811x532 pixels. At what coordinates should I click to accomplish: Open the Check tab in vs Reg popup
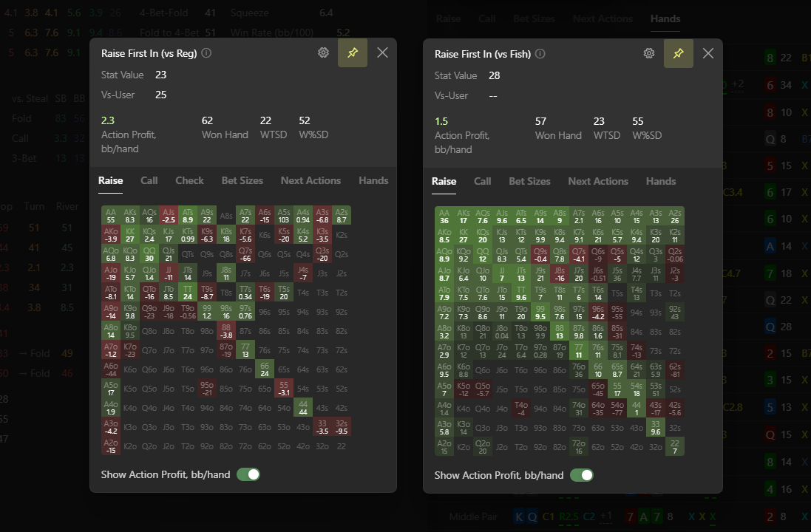(189, 180)
